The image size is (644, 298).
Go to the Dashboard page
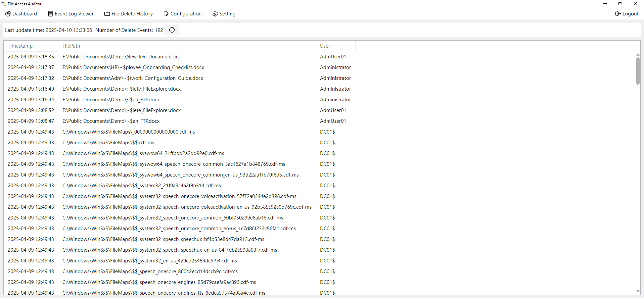click(x=25, y=14)
